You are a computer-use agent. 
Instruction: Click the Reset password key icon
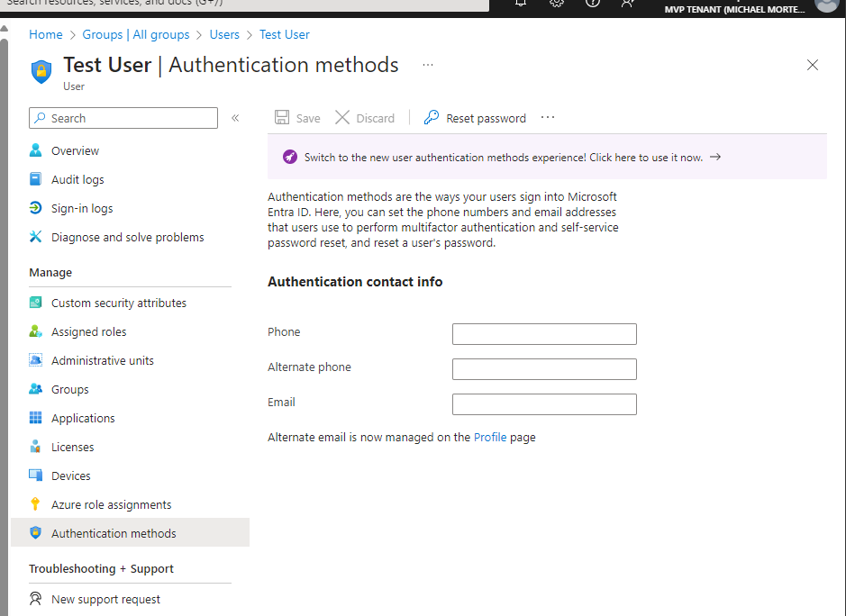click(432, 118)
